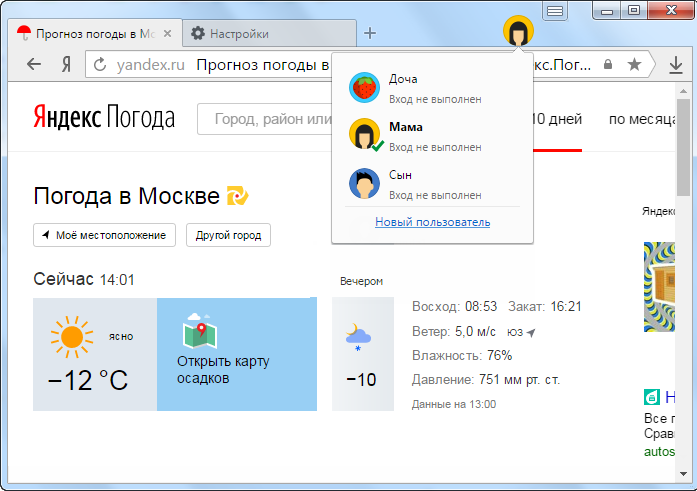Click the back arrow navigation button
The height and width of the screenshot is (491, 697).
pyautogui.click(x=34, y=64)
